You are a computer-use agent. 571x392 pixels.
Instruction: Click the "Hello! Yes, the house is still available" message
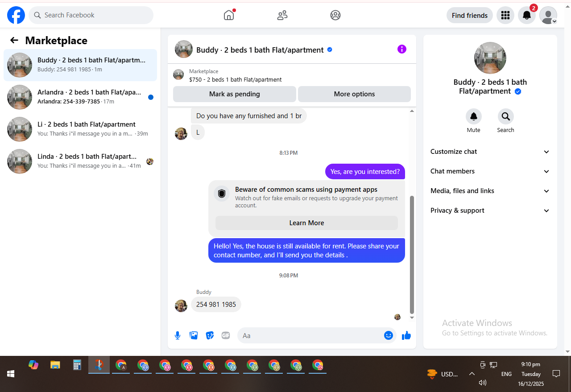[x=306, y=251]
